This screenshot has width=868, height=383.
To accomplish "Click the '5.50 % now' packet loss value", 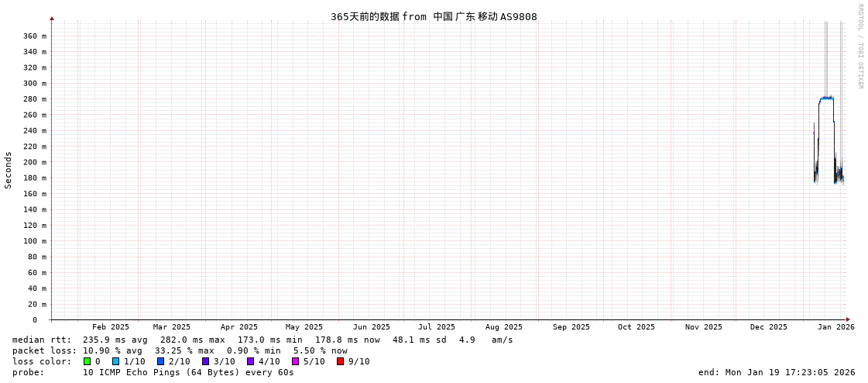I will point(321,351).
